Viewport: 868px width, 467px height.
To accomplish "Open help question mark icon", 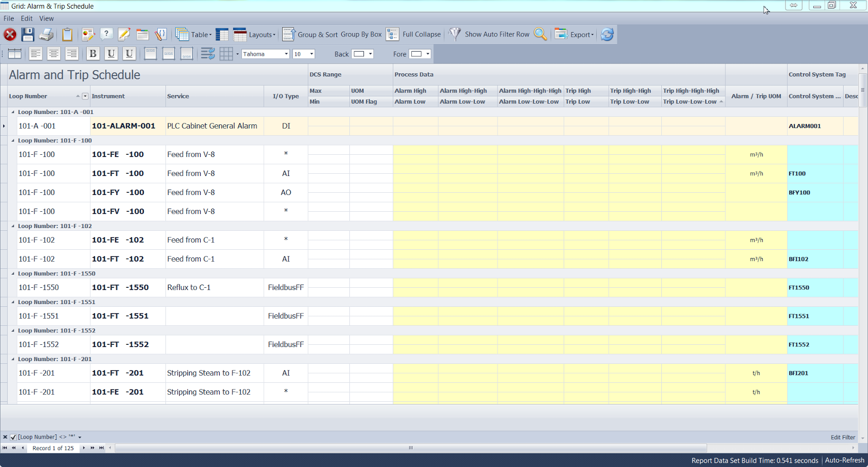I will click(x=106, y=34).
